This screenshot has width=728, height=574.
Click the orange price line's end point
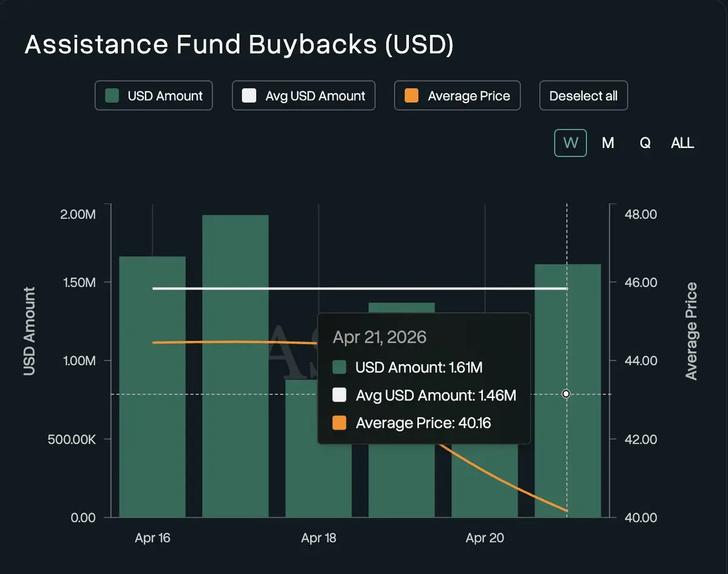(566, 511)
